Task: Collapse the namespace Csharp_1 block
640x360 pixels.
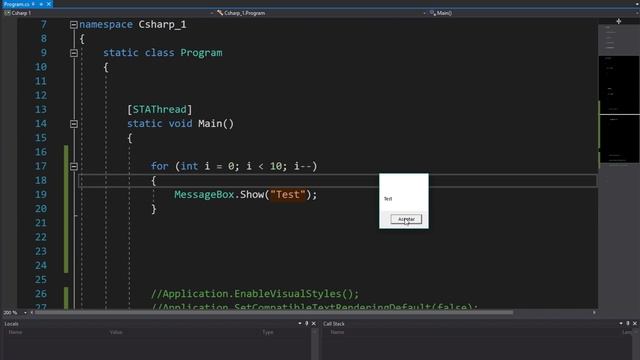Action: [74, 25]
